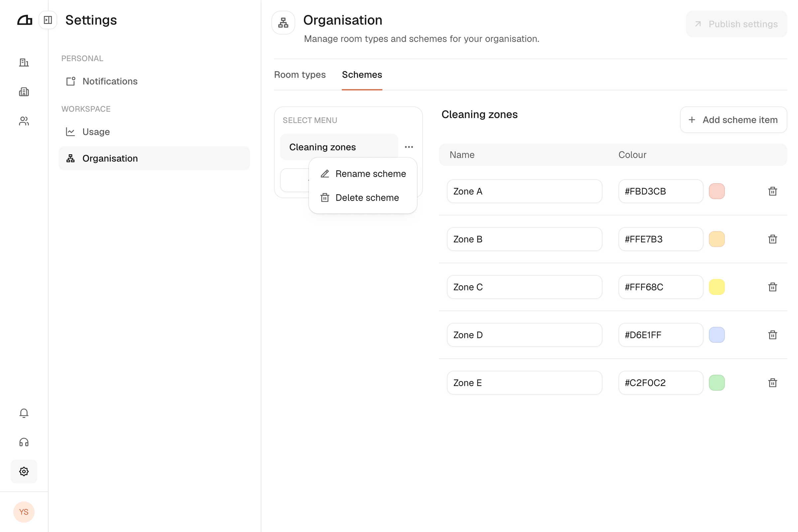This screenshot has width=798, height=532.
Task: Click the #FBD3CB colour code field
Action: click(661, 192)
